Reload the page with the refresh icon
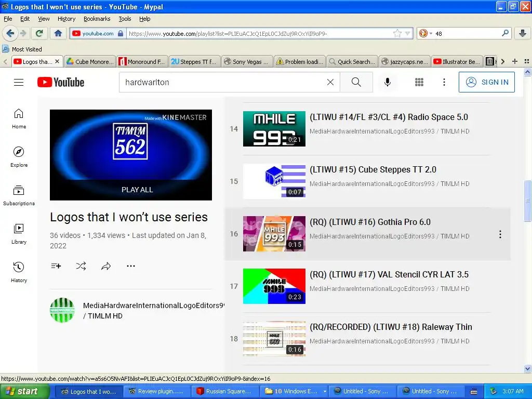 (x=39, y=33)
